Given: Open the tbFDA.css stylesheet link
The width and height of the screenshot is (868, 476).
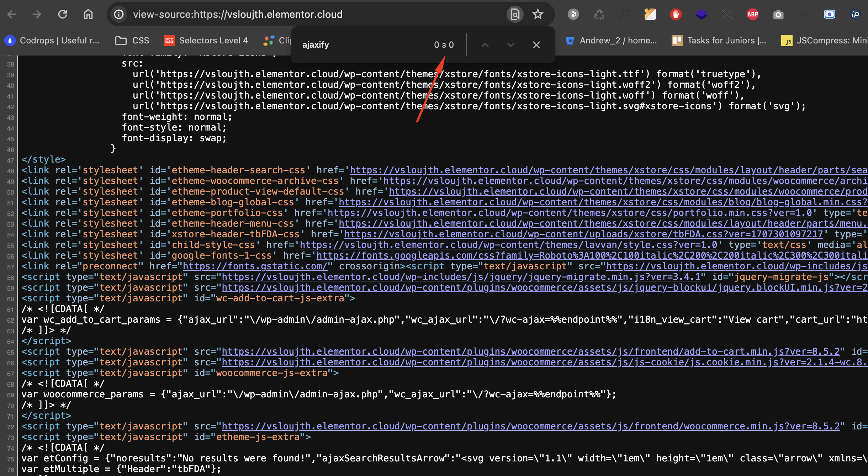Looking at the screenshot, I should (x=584, y=234).
